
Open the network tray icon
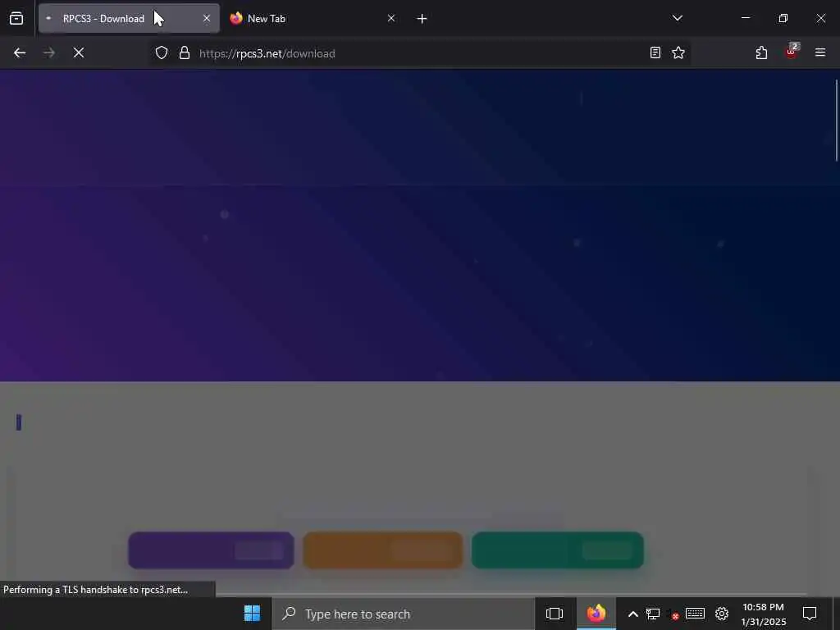tap(652, 614)
